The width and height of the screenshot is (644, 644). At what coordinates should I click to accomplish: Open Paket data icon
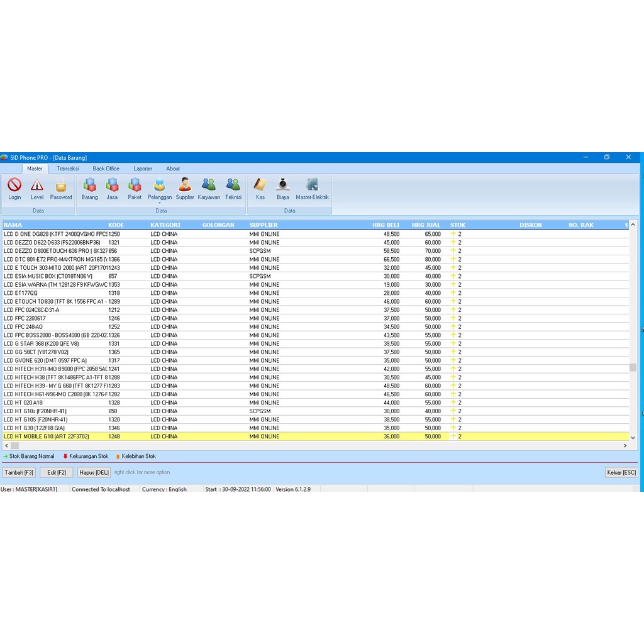[x=135, y=189]
